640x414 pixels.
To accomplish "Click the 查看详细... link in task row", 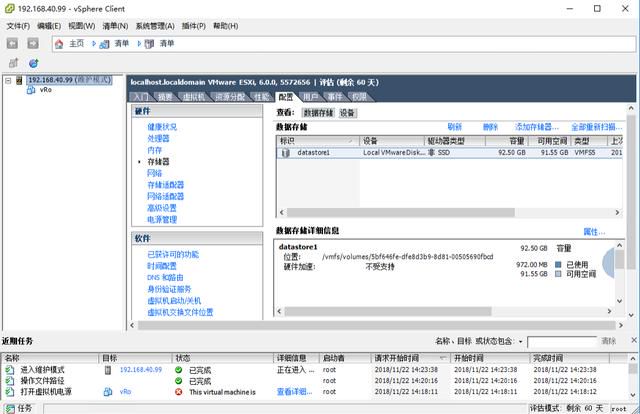I will point(294,392).
